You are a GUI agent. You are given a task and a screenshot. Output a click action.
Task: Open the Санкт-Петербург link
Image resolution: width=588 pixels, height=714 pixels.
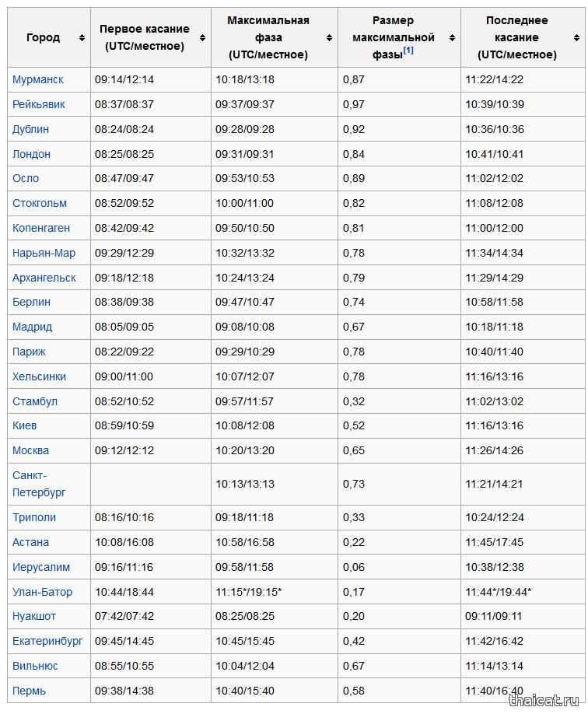(39, 484)
